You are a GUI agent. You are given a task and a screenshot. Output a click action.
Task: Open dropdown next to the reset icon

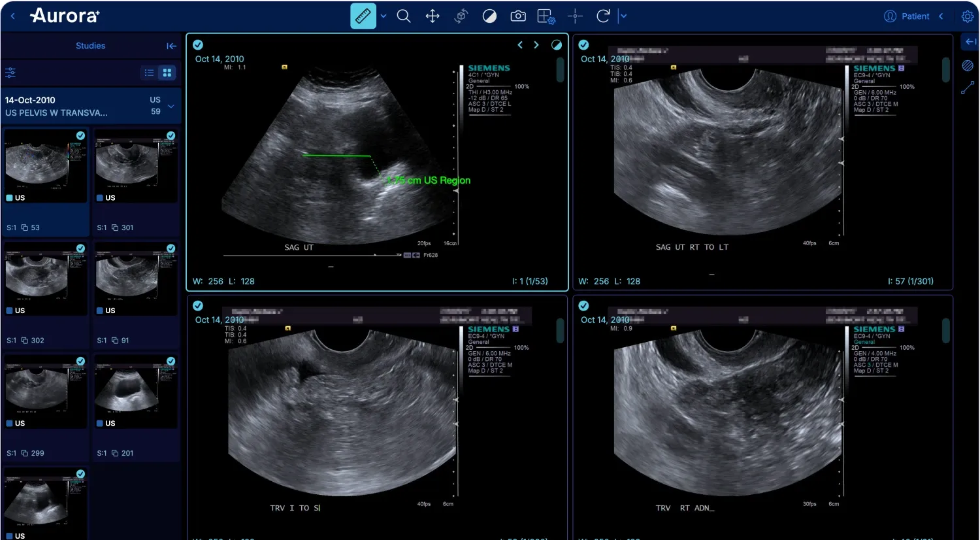[x=623, y=16]
